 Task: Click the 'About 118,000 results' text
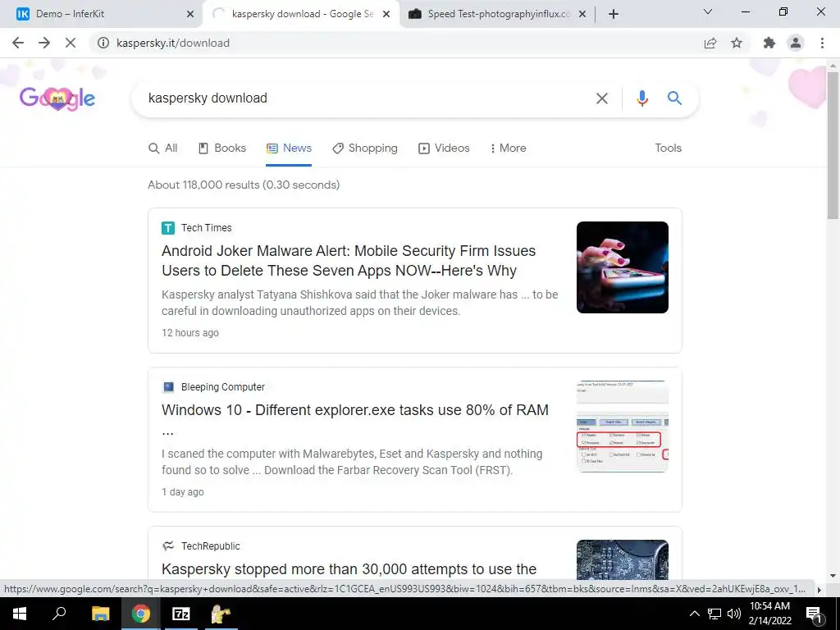(x=244, y=185)
